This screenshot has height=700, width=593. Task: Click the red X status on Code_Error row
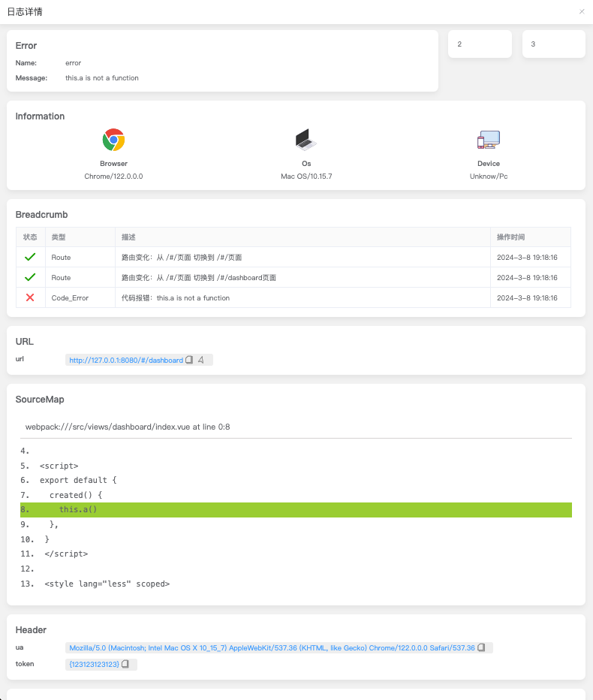click(x=30, y=298)
